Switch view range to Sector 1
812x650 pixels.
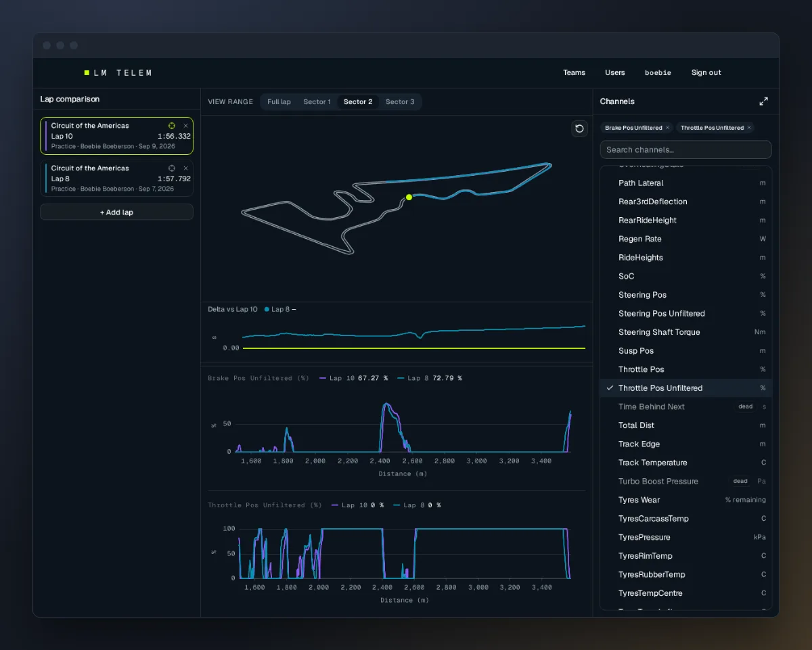coord(317,102)
